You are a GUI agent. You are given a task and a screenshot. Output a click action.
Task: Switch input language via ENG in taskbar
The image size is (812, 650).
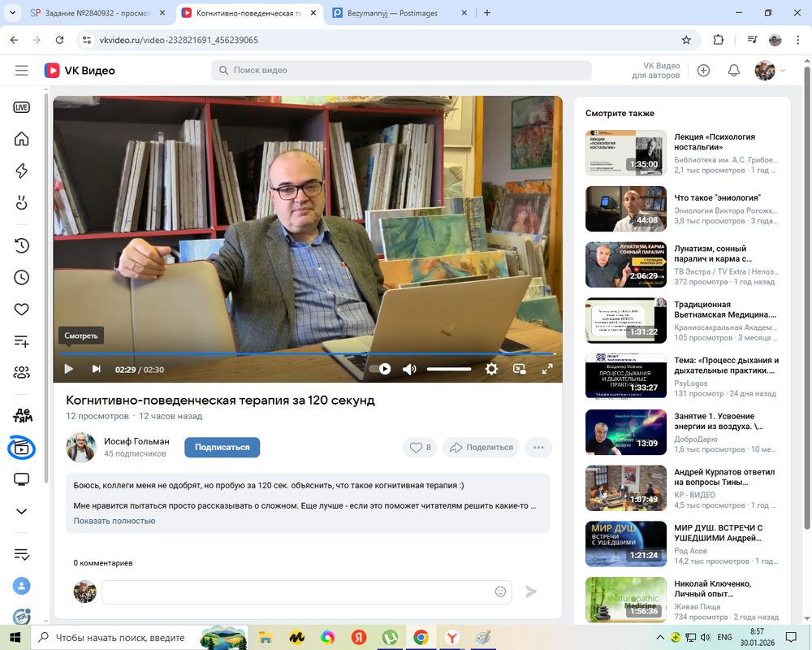click(x=724, y=637)
